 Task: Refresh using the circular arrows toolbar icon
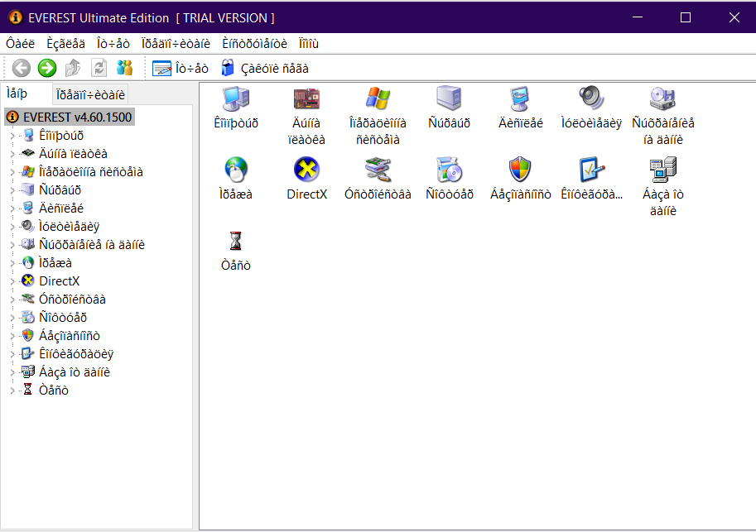click(x=99, y=68)
